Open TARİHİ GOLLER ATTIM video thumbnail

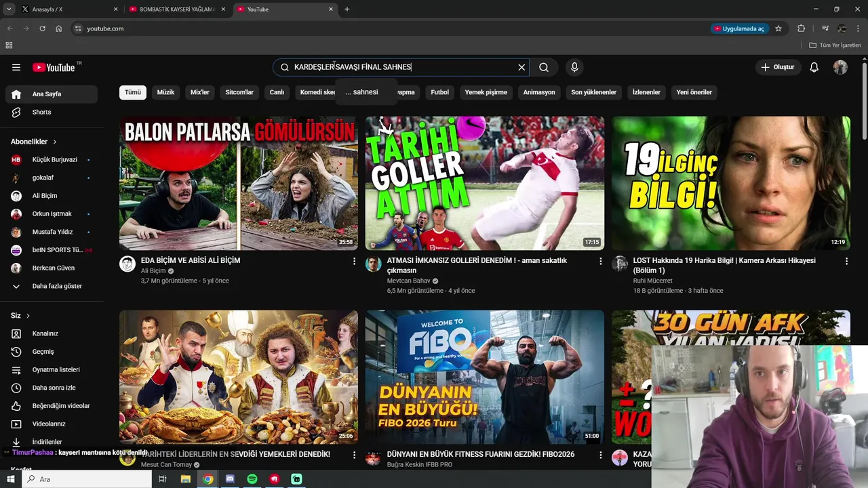(x=485, y=183)
